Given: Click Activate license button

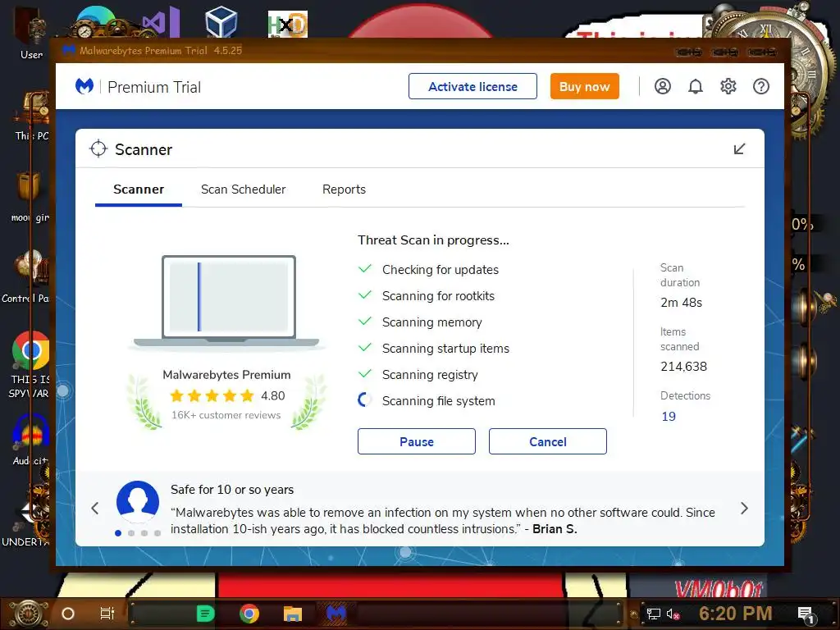Looking at the screenshot, I should [472, 86].
